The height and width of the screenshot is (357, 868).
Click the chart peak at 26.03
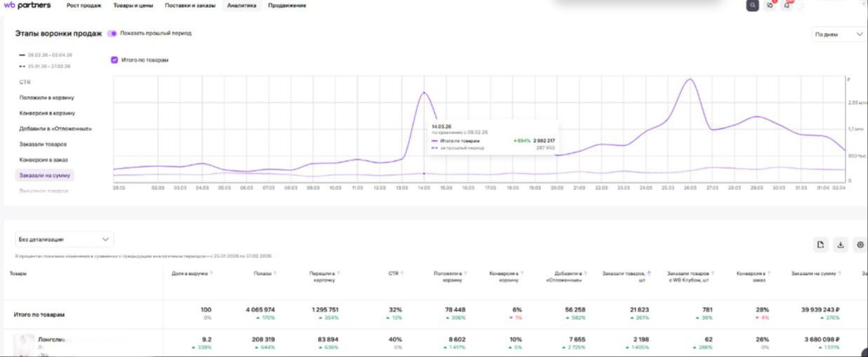(x=690, y=79)
